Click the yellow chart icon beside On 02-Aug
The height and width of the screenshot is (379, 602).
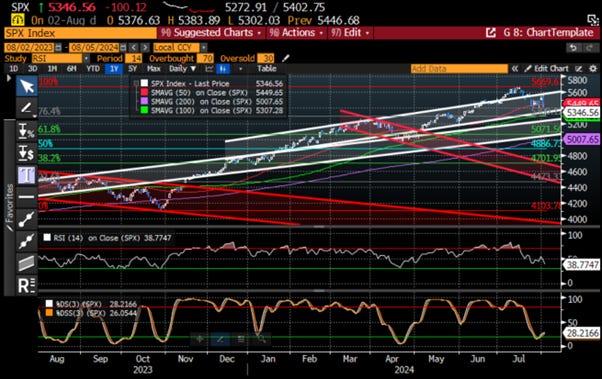coord(18,20)
